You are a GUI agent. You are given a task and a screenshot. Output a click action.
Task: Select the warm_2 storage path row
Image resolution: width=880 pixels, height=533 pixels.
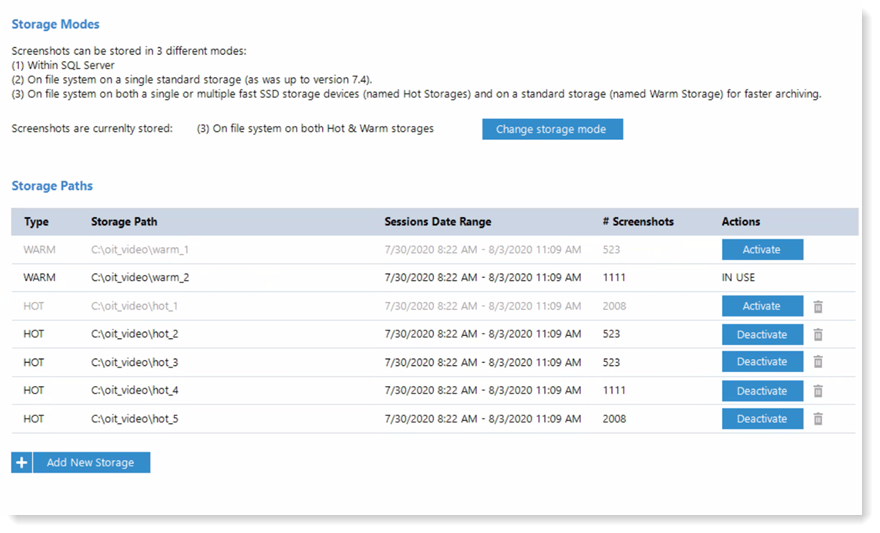tap(140, 278)
